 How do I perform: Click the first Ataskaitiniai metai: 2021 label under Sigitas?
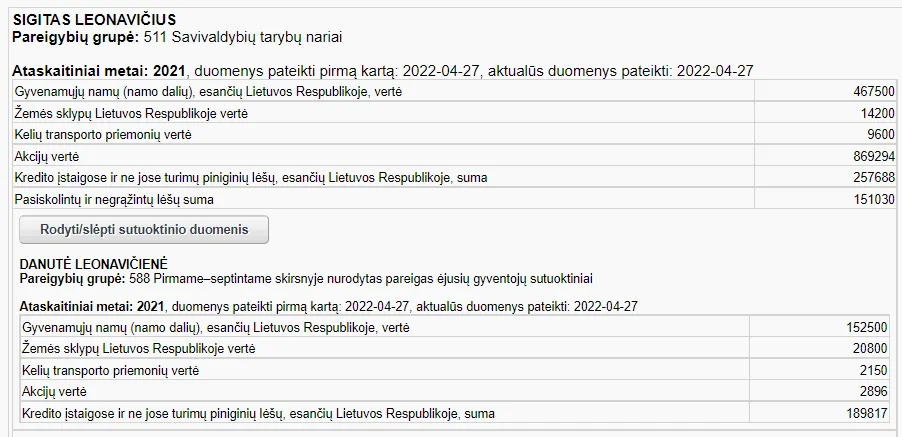pos(100,71)
